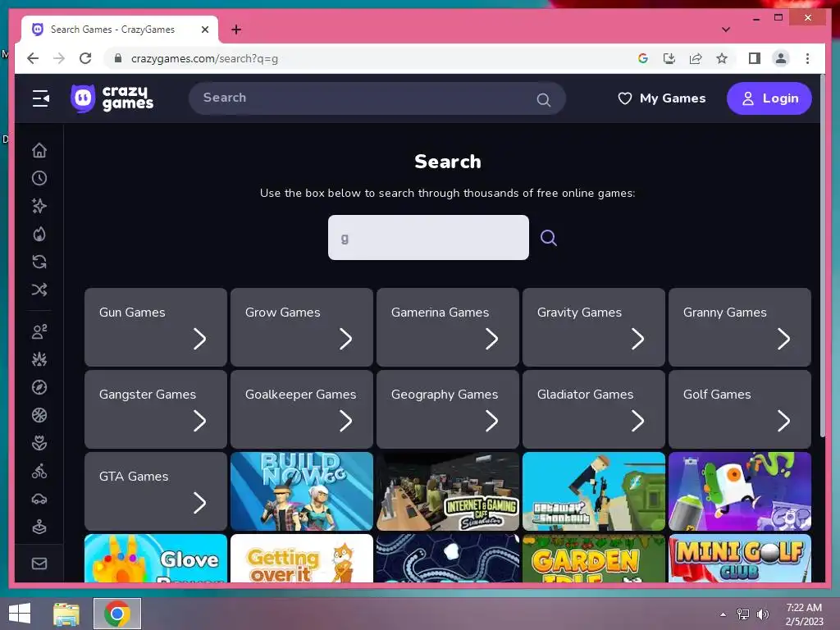
Task: Open the Basketball category sidebar icon
Action: pos(39,415)
